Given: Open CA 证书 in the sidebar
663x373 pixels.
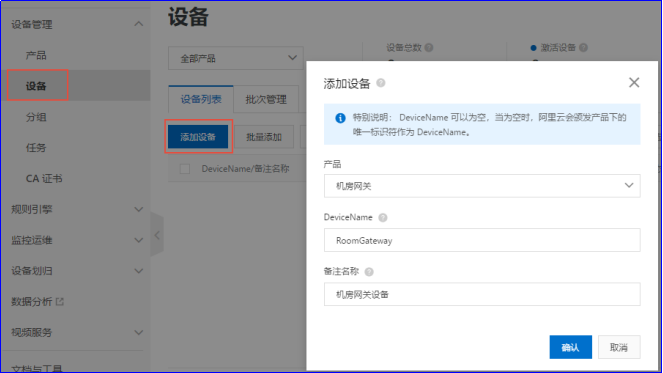Looking at the screenshot, I should [x=44, y=179].
